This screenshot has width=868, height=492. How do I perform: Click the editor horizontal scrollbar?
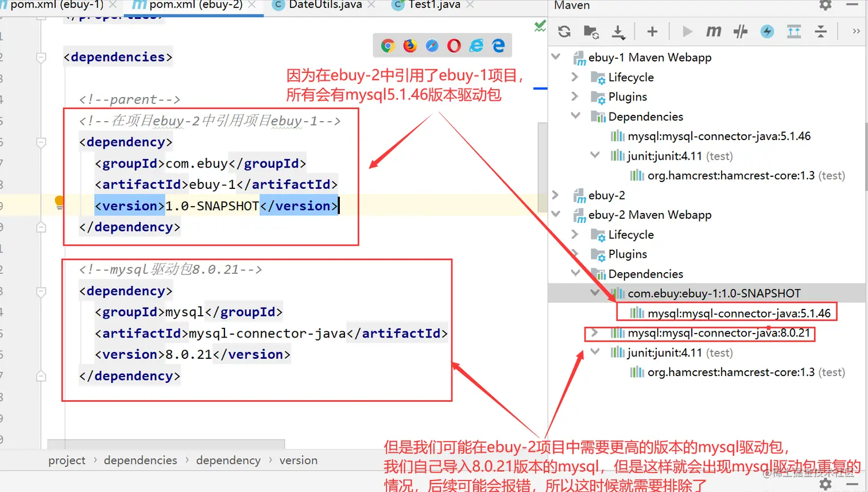[x=166, y=444]
